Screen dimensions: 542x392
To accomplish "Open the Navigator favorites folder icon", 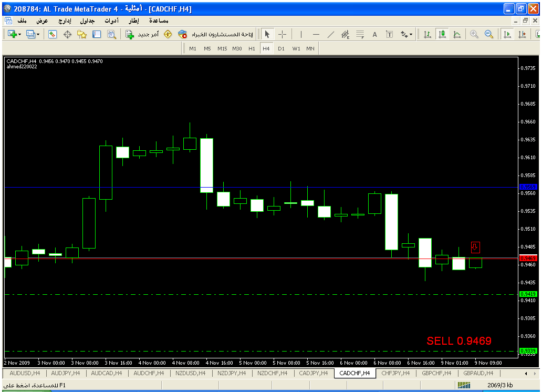I will (82, 34).
